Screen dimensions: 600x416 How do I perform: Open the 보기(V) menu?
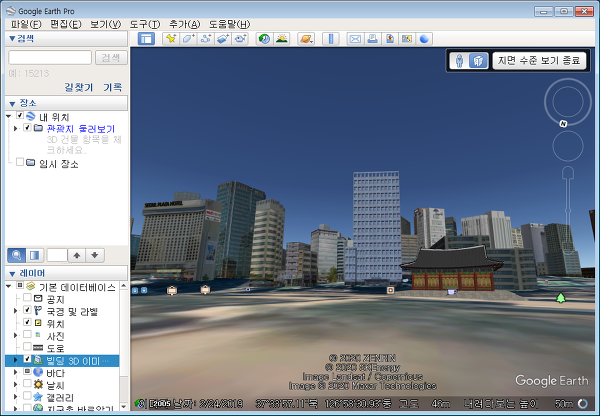(x=105, y=24)
